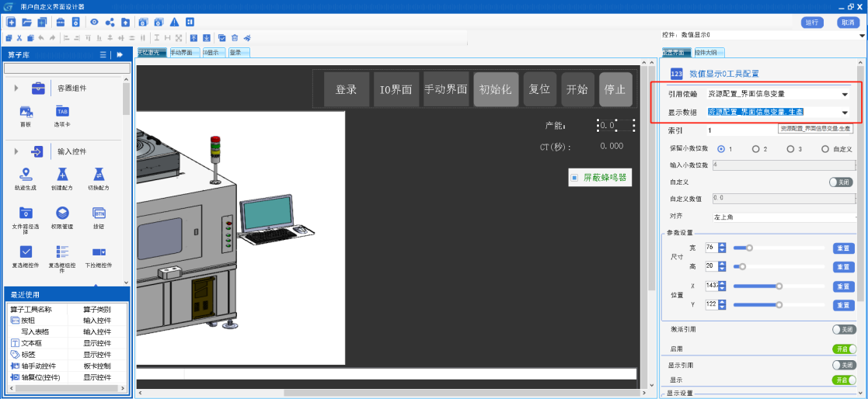This screenshot has width=868, height=399.
Task: Open the 显示数据 dropdown
Action: pyautogui.click(x=845, y=113)
